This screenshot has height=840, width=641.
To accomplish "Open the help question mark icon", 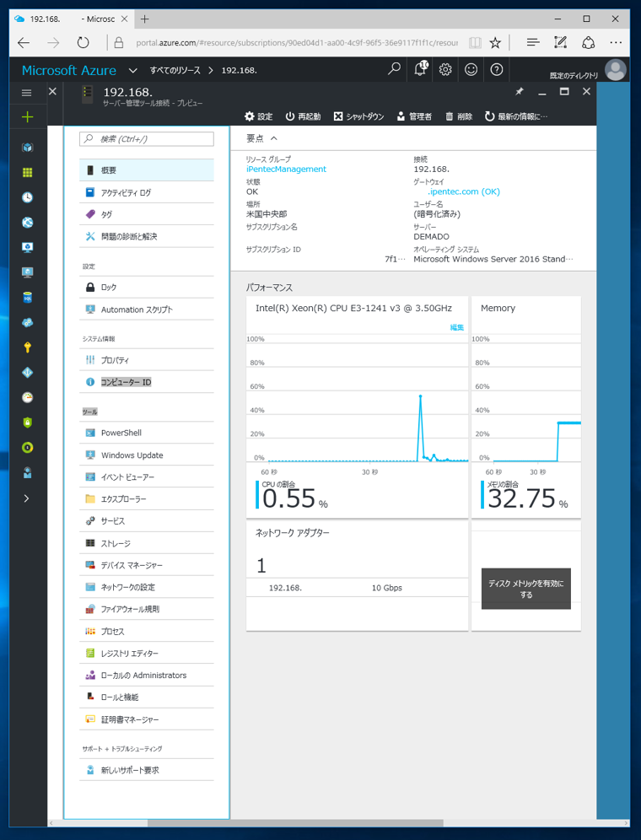I will pyautogui.click(x=497, y=70).
